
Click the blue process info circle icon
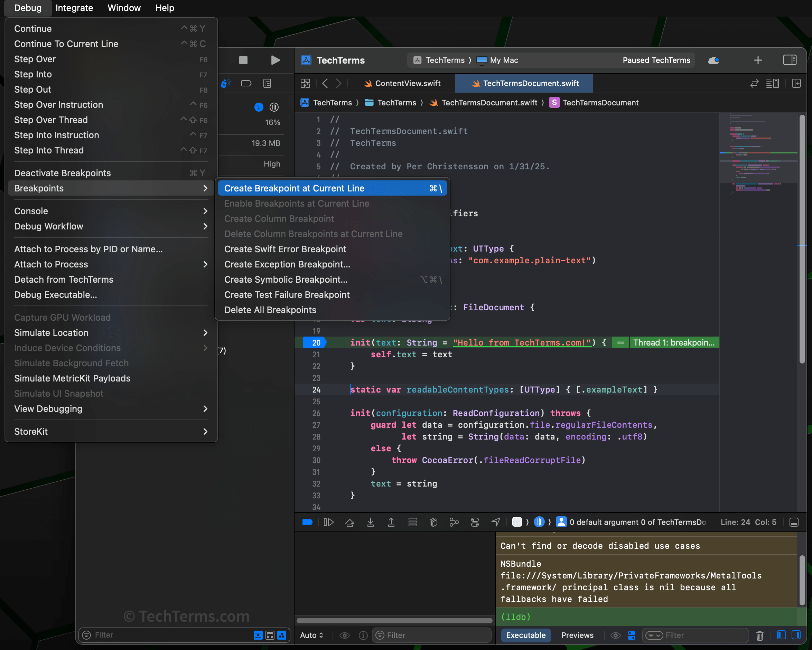[259, 107]
